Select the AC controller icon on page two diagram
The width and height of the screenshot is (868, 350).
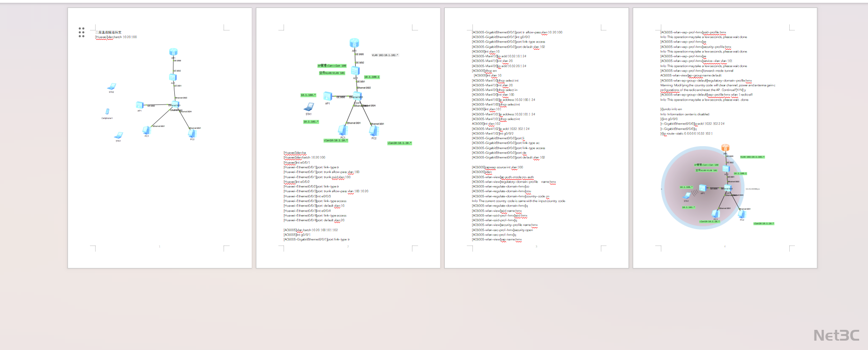(x=355, y=71)
